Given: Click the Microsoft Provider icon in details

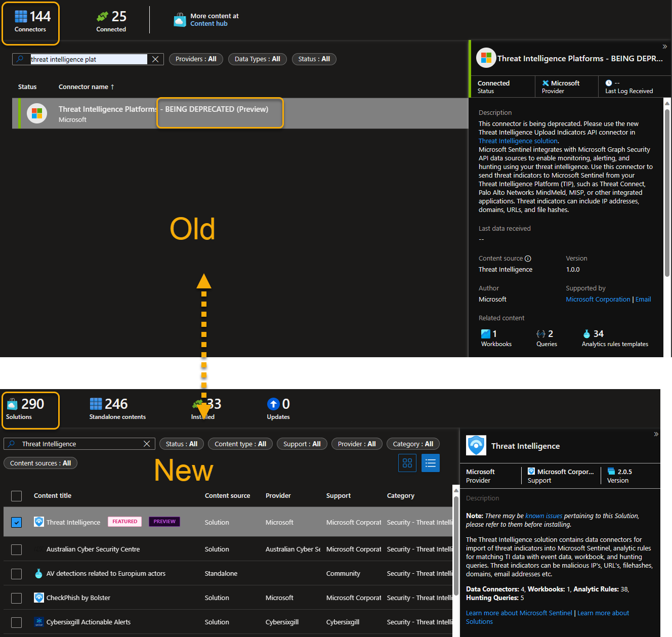Looking at the screenshot, I should (x=545, y=83).
